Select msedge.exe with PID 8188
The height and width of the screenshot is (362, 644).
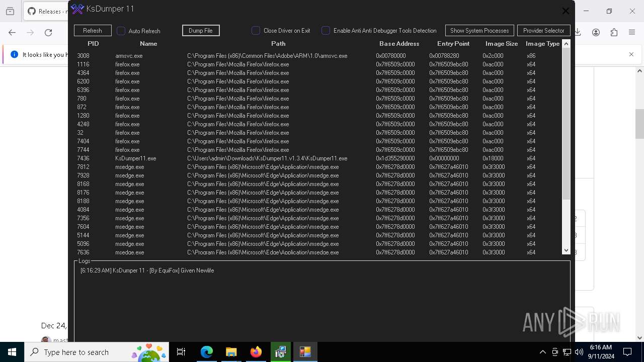click(x=317, y=201)
